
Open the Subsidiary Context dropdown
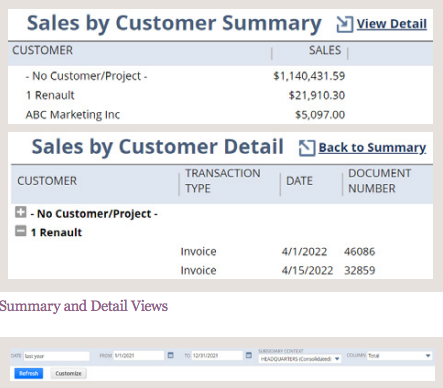click(300, 359)
